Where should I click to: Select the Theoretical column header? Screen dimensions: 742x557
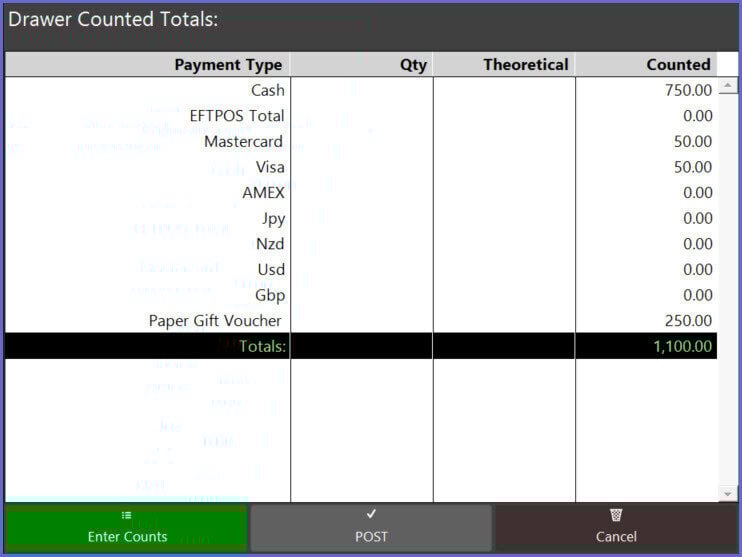click(525, 64)
